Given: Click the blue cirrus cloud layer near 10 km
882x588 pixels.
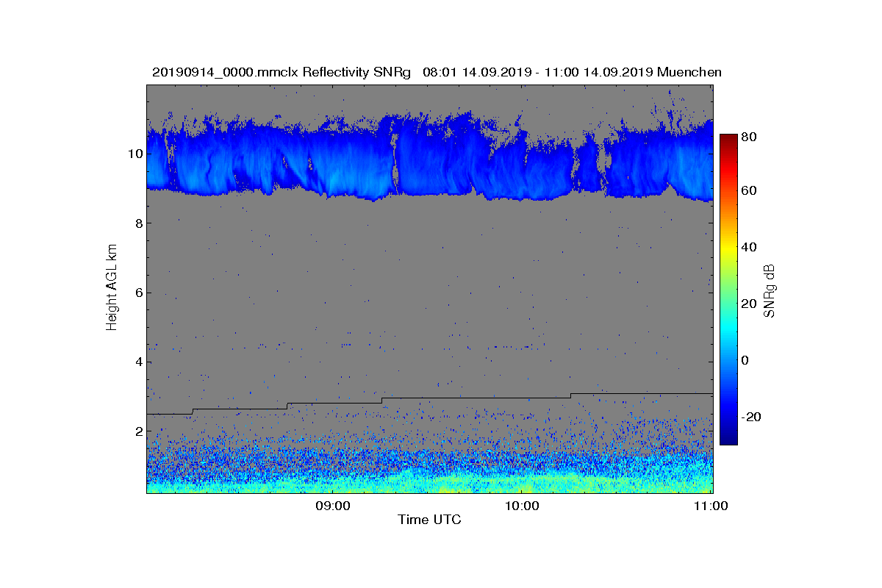Looking at the screenshot, I should pos(430,156).
